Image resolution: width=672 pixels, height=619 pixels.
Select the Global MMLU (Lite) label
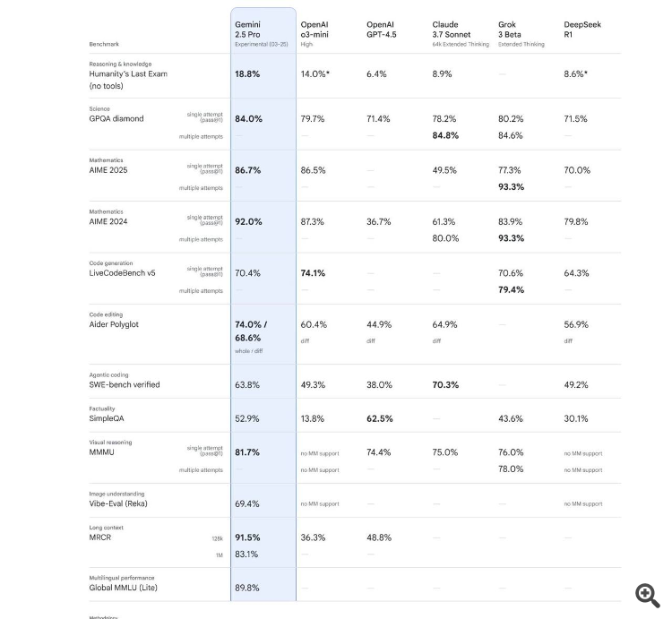[124, 588]
